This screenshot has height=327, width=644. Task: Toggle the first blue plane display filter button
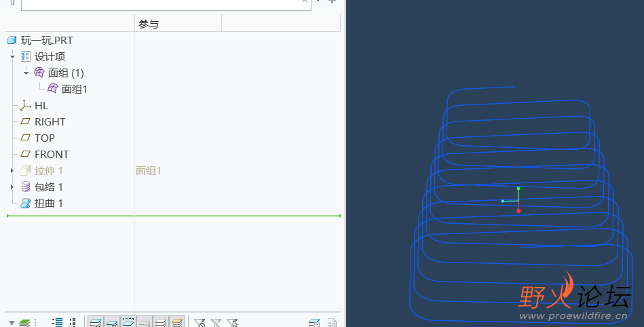tap(96, 322)
